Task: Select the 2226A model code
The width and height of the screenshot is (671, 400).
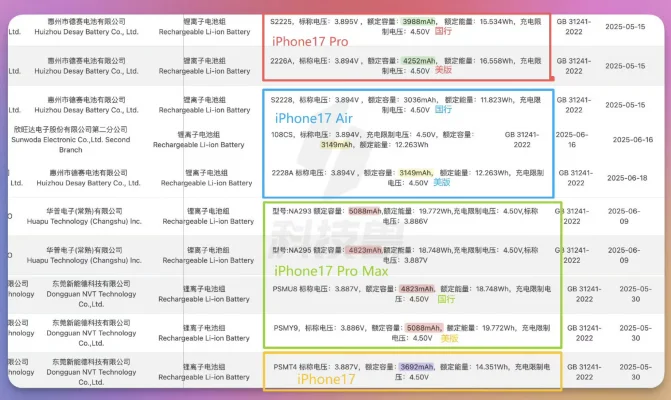Action: [281, 61]
